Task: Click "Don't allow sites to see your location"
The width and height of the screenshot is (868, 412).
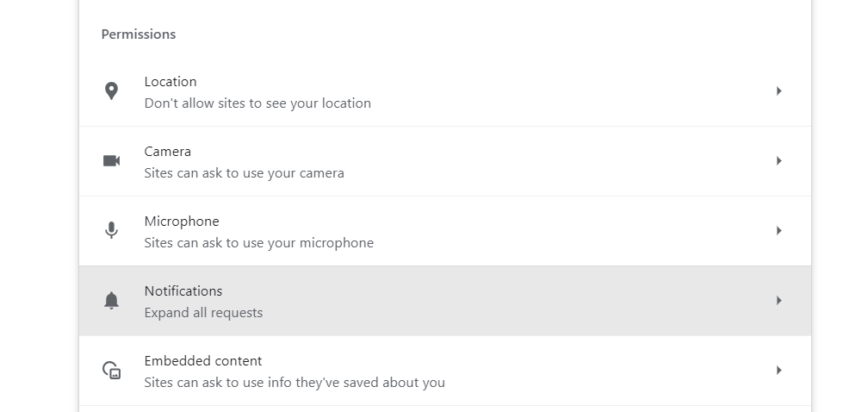Action: point(257,103)
